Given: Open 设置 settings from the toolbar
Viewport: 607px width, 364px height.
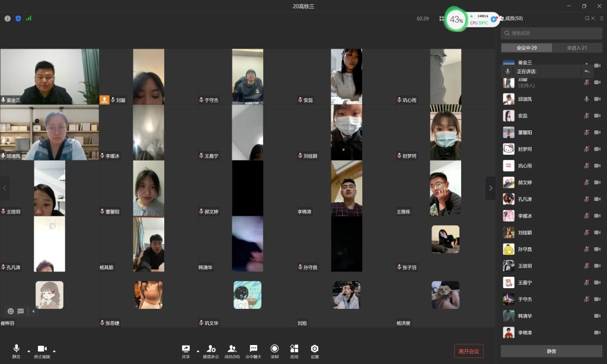Looking at the screenshot, I should (315, 351).
